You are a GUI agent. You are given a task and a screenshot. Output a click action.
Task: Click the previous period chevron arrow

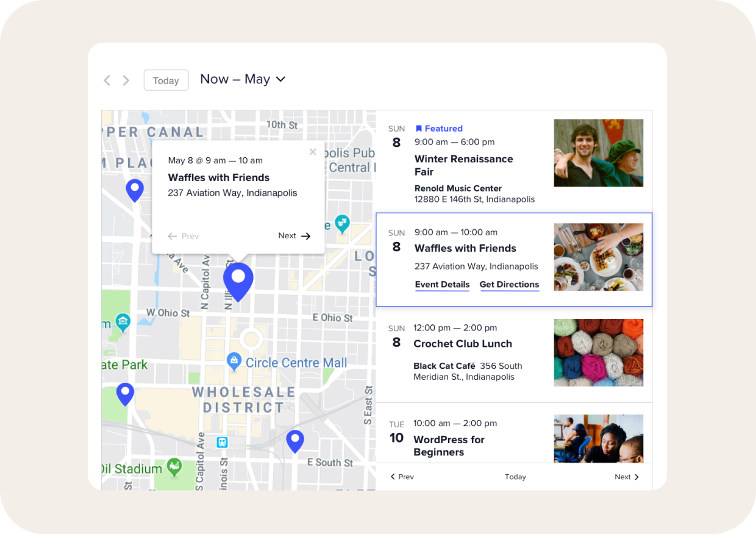point(107,80)
